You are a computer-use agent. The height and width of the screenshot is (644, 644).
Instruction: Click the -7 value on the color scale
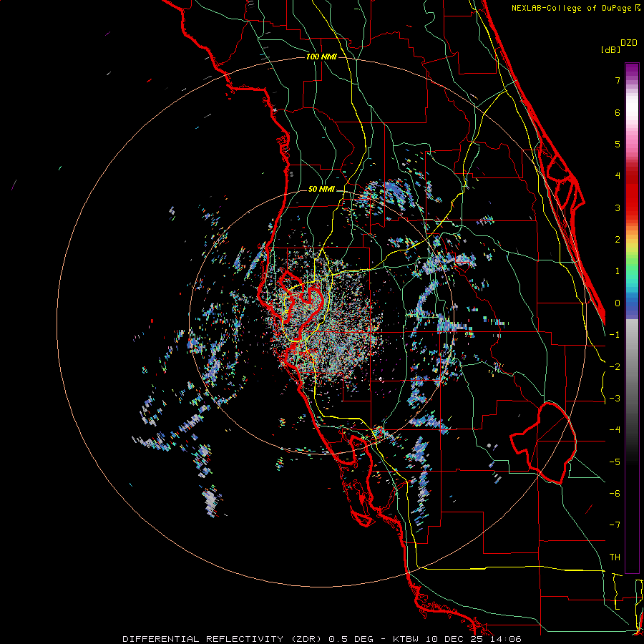615,525
